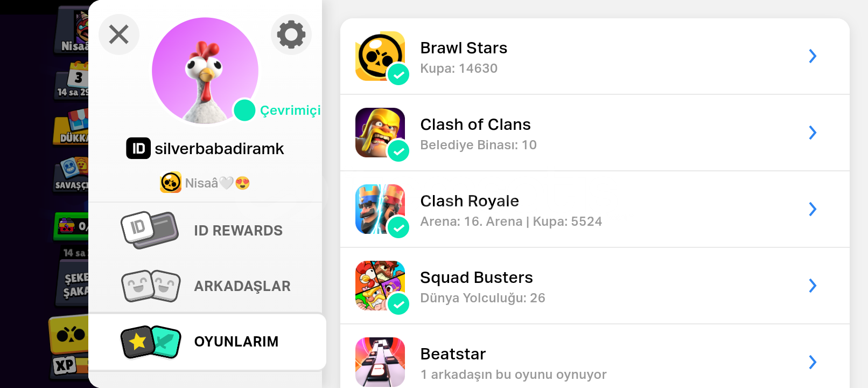This screenshot has height=388, width=868.
Task: Click the Squad Busters game icon
Action: [380, 286]
